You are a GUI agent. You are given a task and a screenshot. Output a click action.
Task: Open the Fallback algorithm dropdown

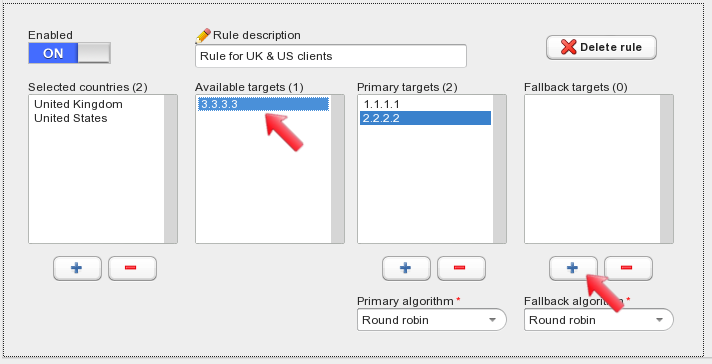point(598,320)
